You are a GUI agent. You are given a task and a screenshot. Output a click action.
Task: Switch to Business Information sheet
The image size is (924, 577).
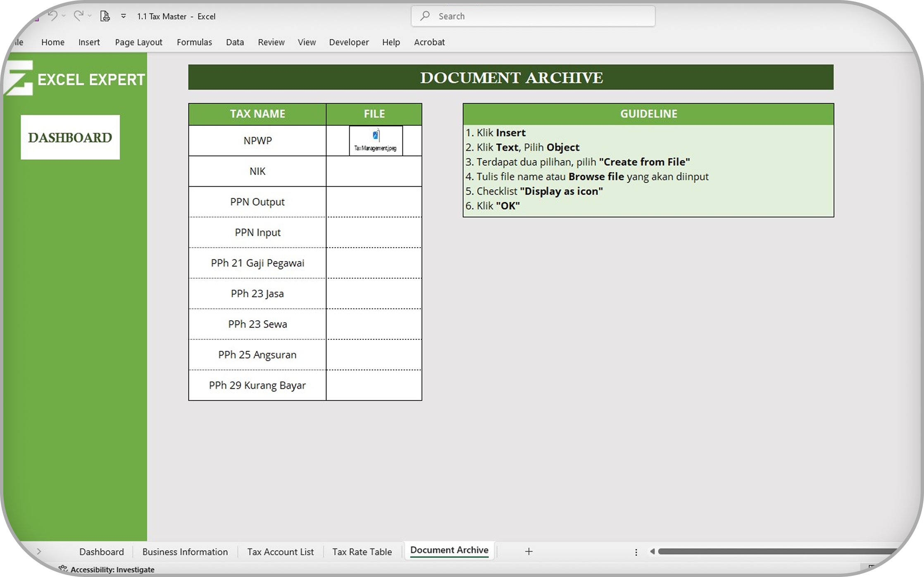coord(185,552)
